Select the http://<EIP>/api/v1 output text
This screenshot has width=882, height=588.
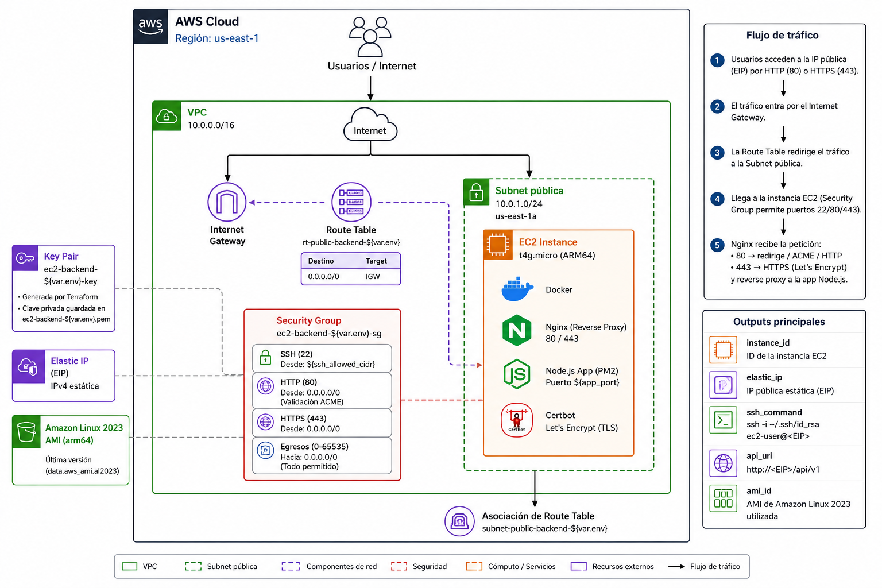tap(783, 470)
